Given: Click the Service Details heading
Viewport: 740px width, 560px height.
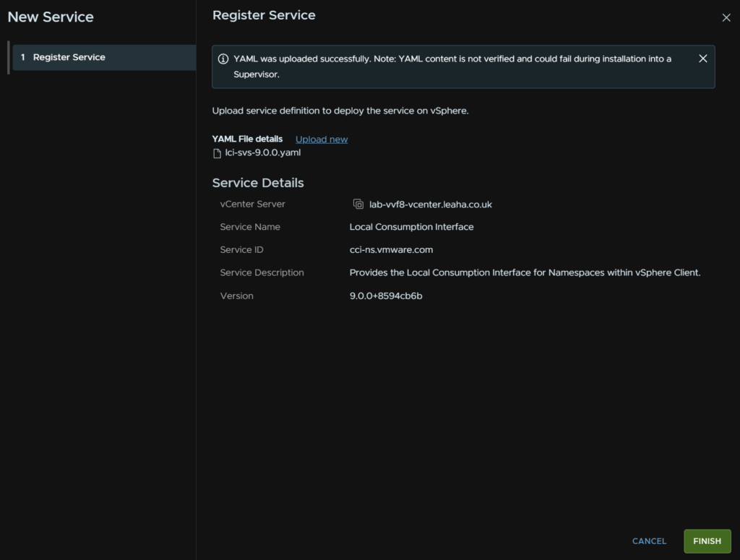Looking at the screenshot, I should point(258,183).
